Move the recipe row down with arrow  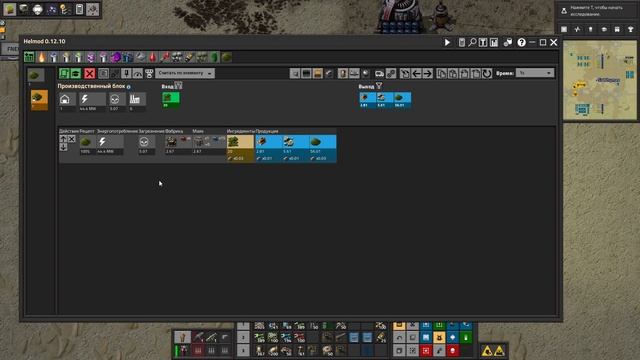63,147
